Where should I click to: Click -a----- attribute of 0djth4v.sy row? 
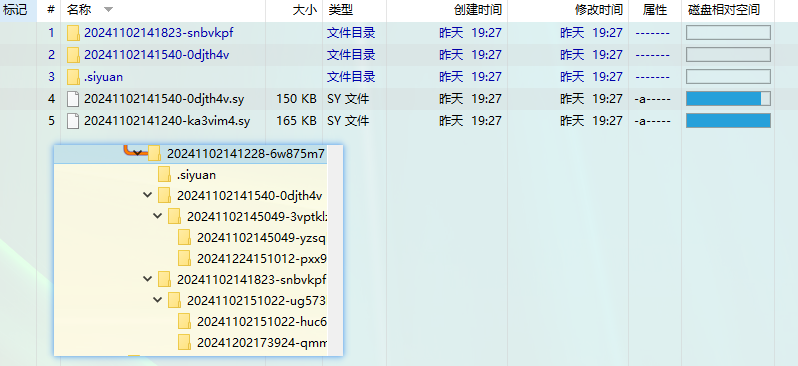click(652, 99)
